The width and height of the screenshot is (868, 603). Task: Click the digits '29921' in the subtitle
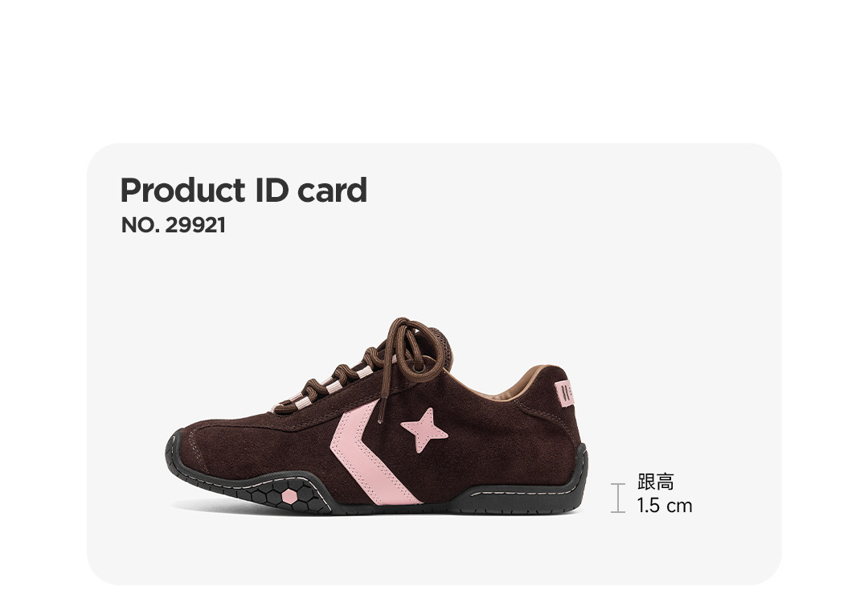[x=195, y=225]
